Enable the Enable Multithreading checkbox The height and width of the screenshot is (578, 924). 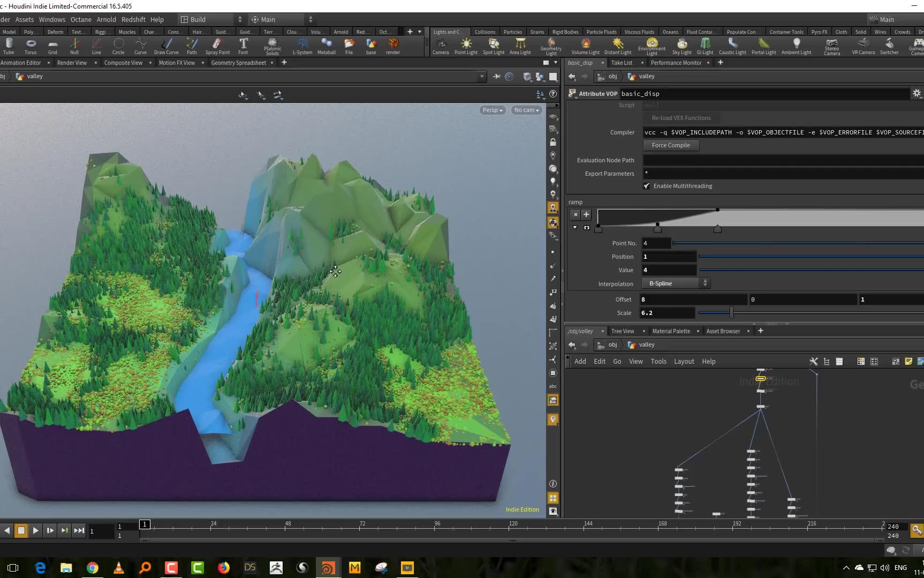pyautogui.click(x=647, y=186)
